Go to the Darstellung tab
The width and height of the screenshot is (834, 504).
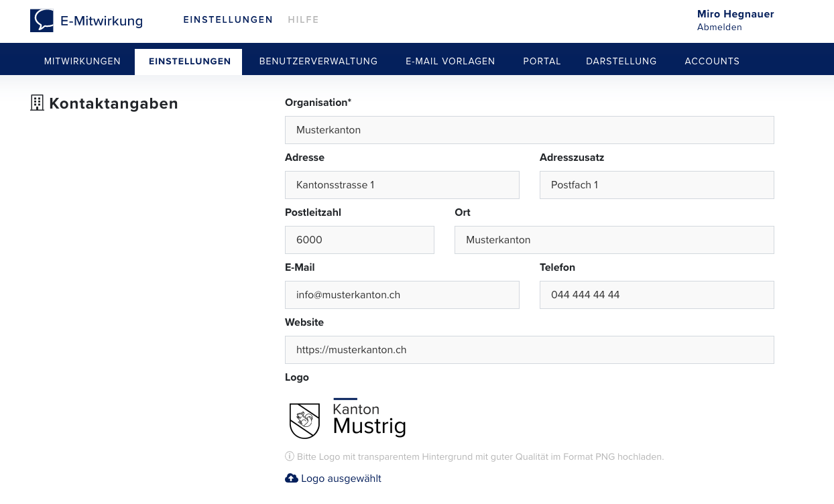[621, 61]
